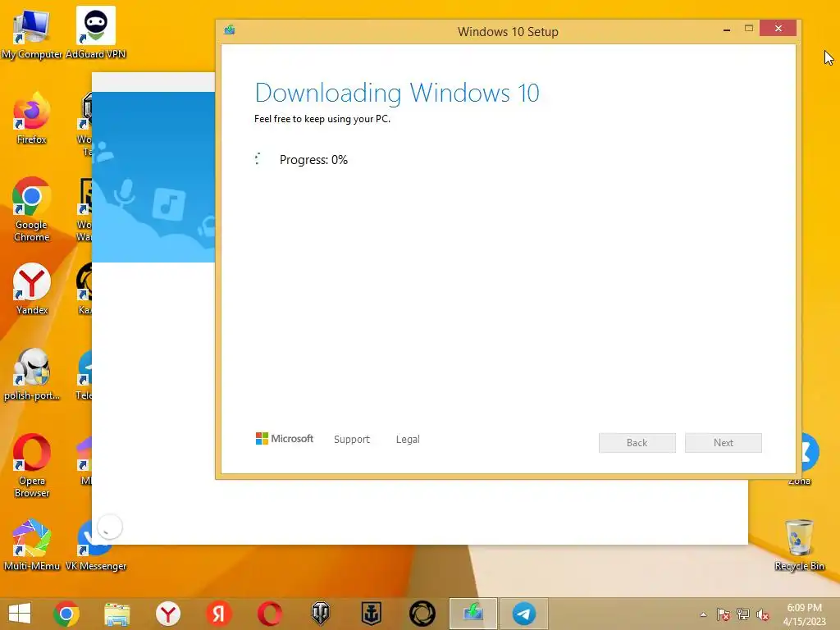
Task: Open the Recycle Bin
Action: pos(799,546)
